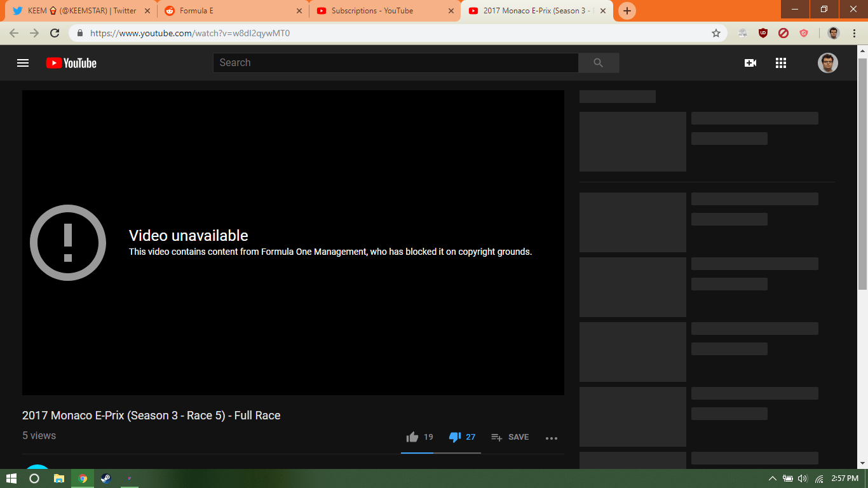The height and width of the screenshot is (488, 868).
Task: Open the create video camera icon
Action: point(750,63)
